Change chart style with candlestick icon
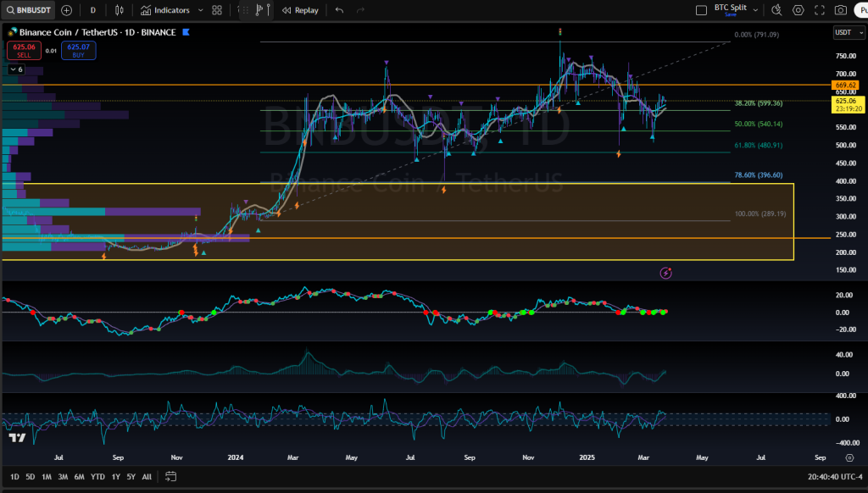The height and width of the screenshot is (493, 868). tap(119, 10)
